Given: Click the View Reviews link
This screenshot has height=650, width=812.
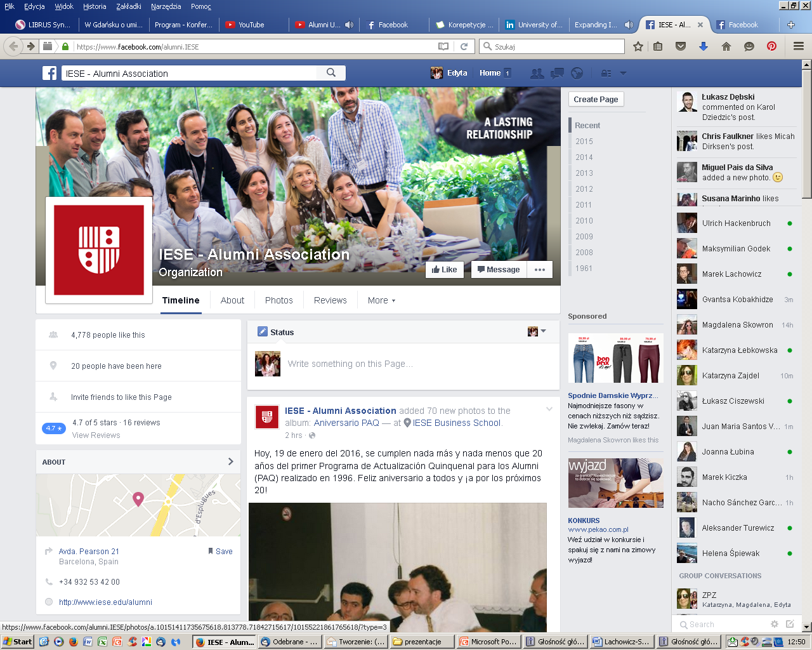Looking at the screenshot, I should click(x=96, y=435).
